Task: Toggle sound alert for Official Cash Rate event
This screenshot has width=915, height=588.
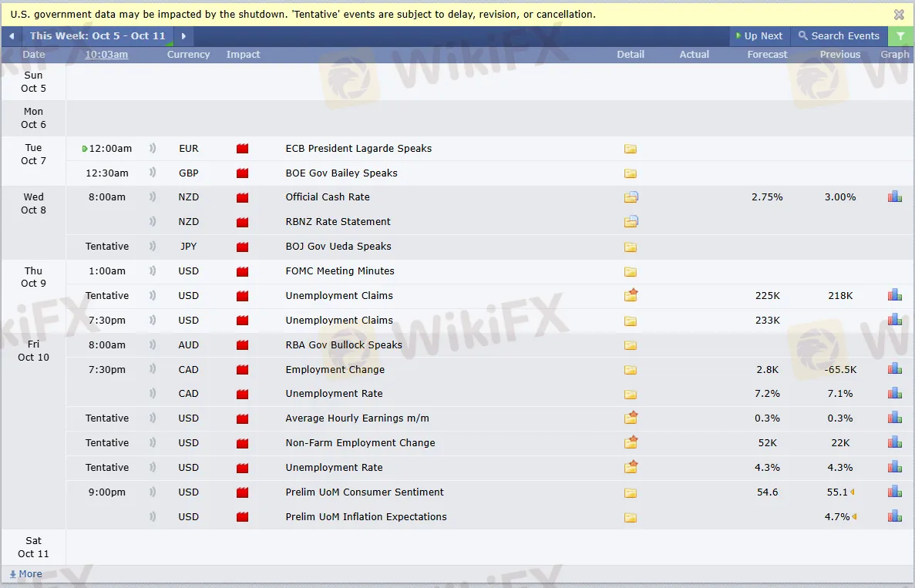Action: (153, 197)
